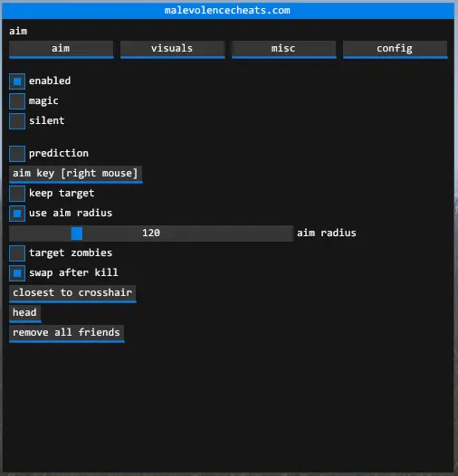Expand the head target selector
The image size is (458, 476).
(25, 313)
